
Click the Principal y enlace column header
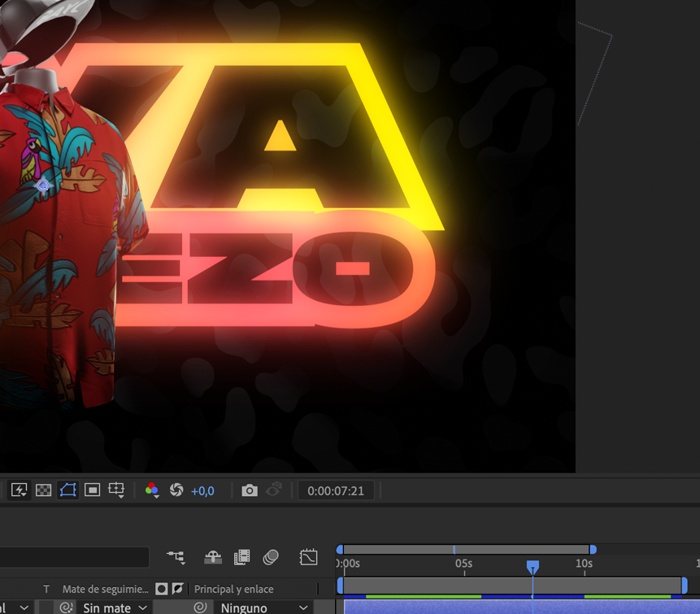233,589
